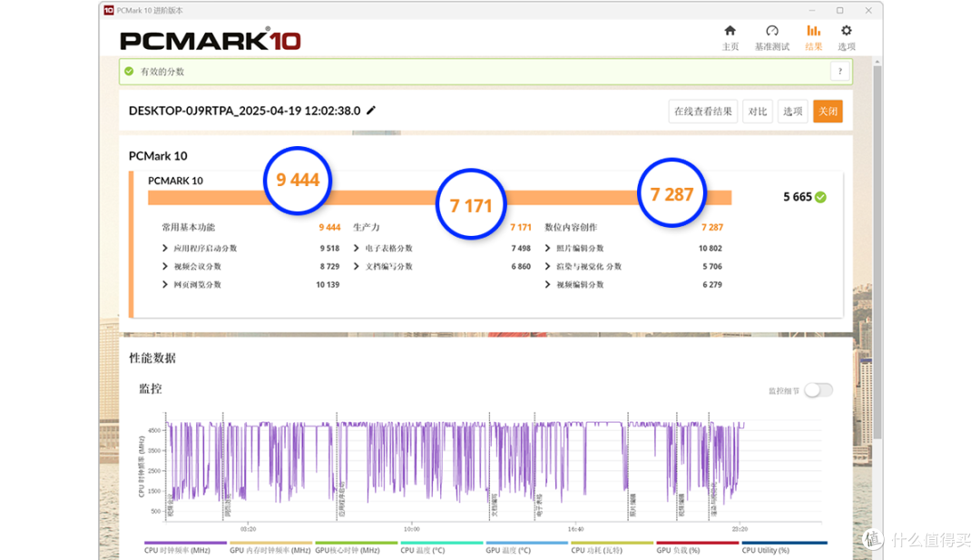Expand 视频编辑分数 row

point(547,284)
